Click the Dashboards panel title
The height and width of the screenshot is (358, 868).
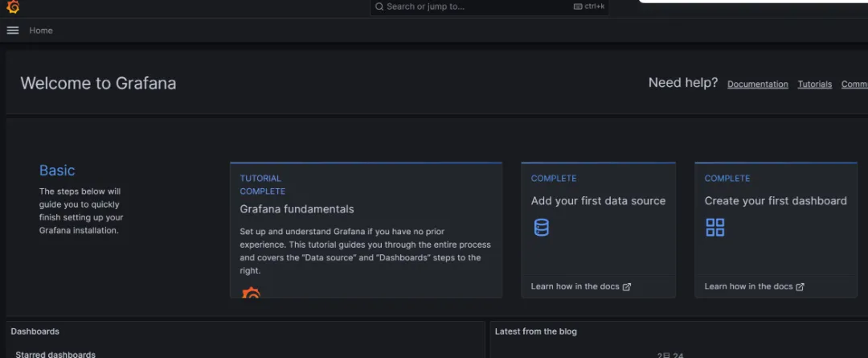[35, 331]
